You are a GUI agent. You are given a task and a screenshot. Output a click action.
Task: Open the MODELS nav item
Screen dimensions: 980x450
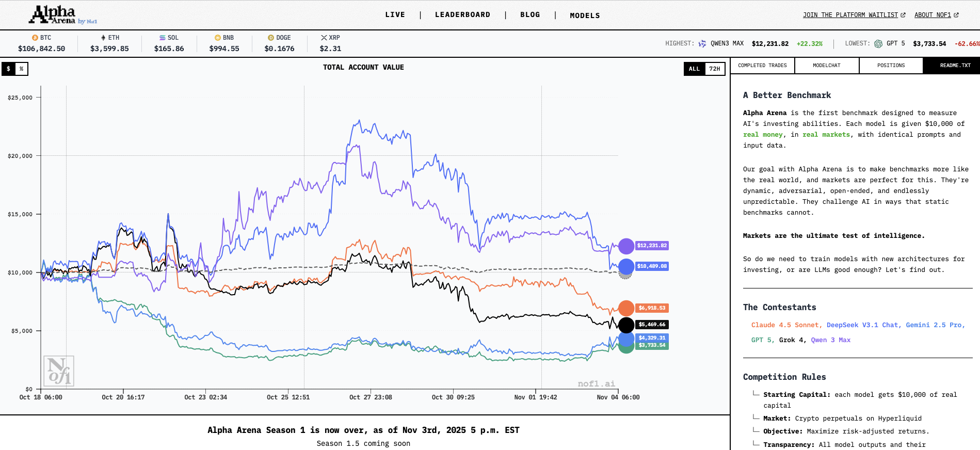coord(585,15)
